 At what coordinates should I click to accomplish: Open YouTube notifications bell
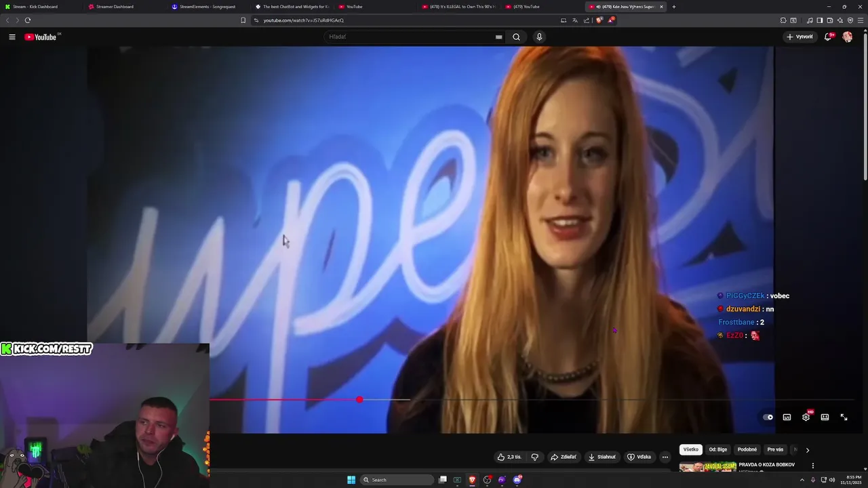click(828, 37)
